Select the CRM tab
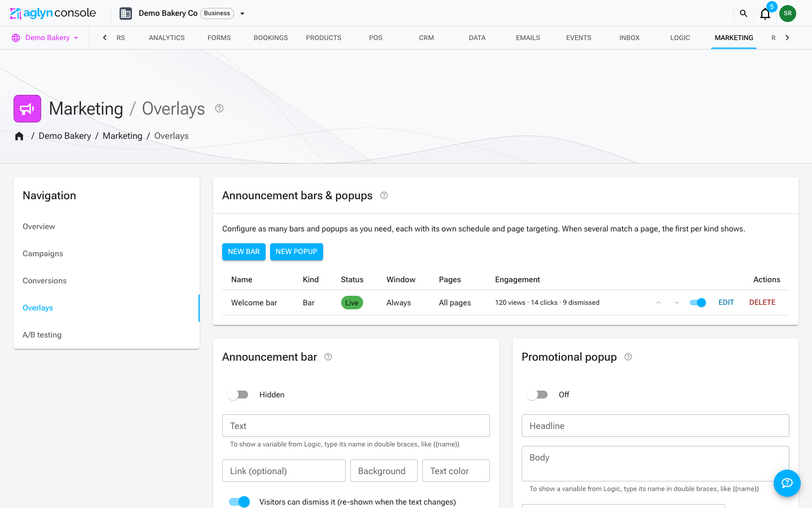812x508 pixels. pos(426,38)
